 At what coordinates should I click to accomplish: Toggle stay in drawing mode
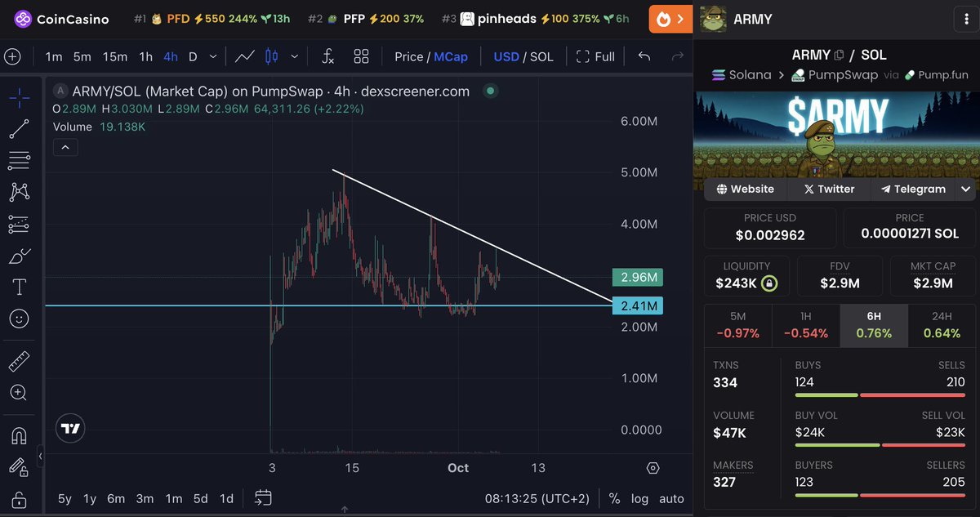[x=19, y=467]
